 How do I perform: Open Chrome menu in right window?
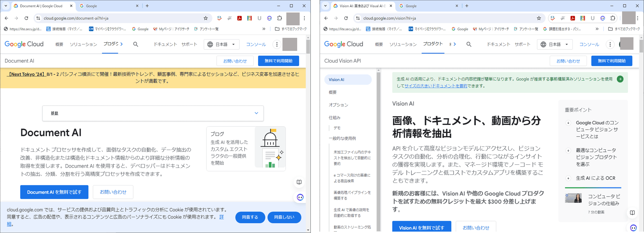(x=638, y=18)
